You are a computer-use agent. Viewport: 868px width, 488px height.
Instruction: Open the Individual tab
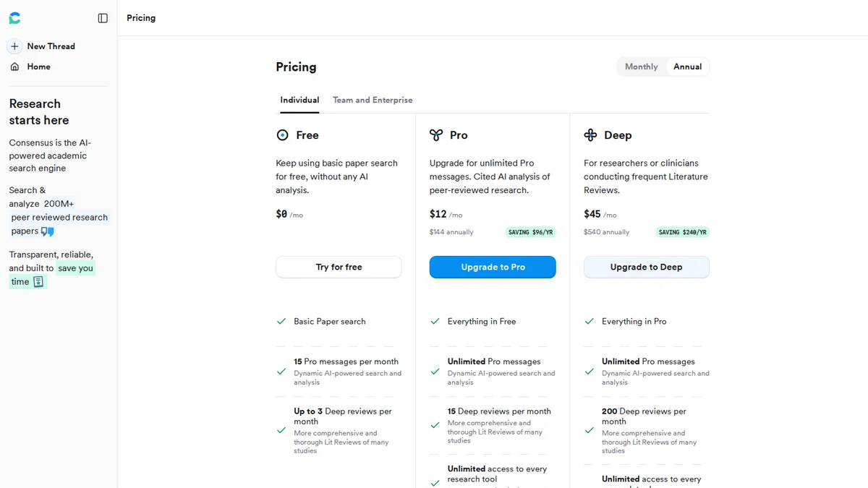point(299,100)
